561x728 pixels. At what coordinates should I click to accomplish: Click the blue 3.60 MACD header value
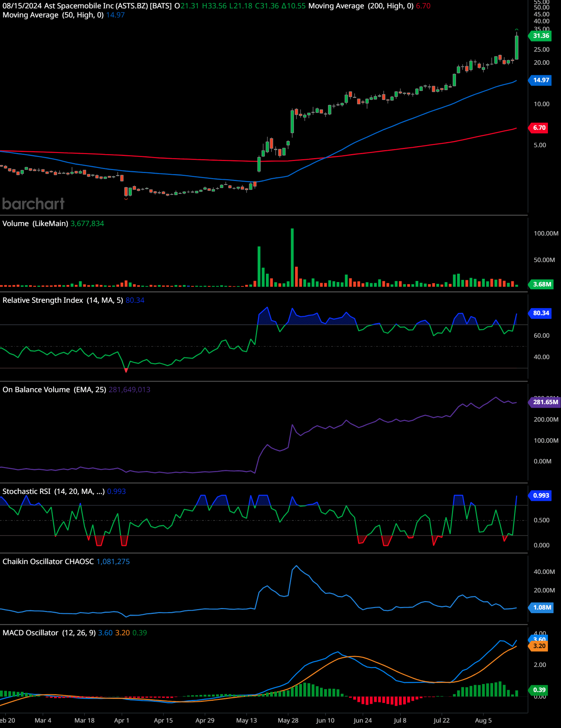[105, 633]
